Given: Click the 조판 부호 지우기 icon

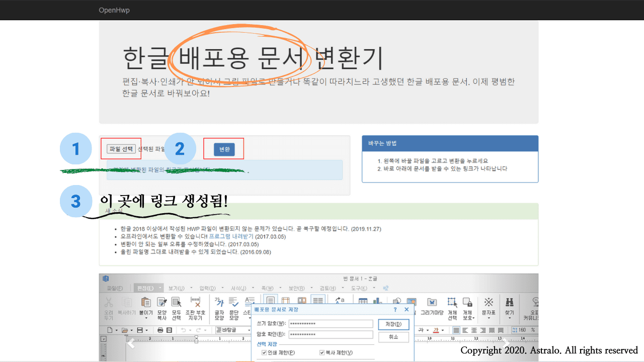Looking at the screenshot, I should tap(196, 302).
